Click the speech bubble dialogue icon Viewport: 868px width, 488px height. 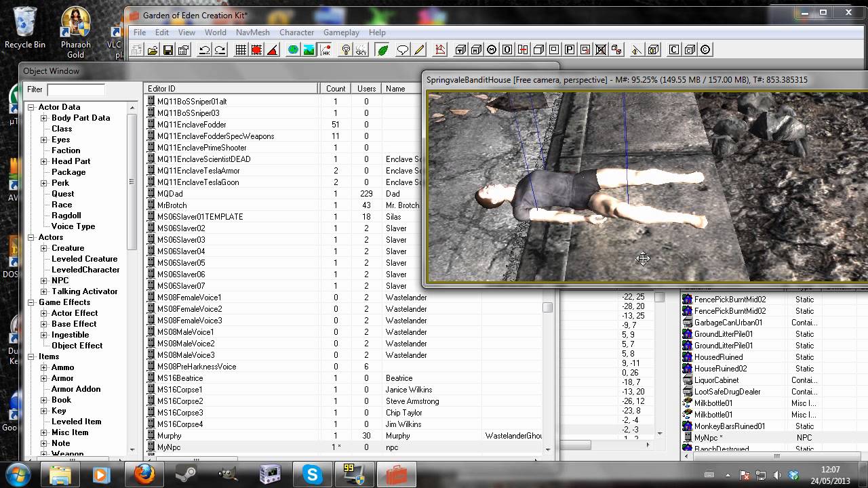(x=403, y=49)
